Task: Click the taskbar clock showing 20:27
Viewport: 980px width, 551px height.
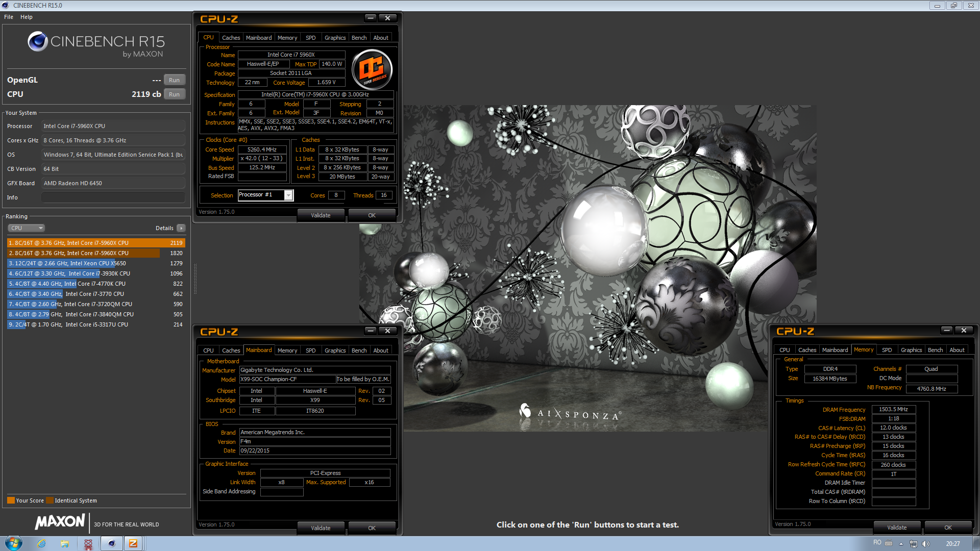Action: [952, 544]
